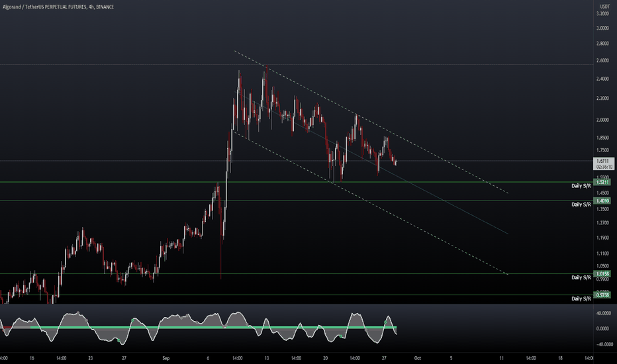Screen dimensions: 617x364
Task: Click the 1.7500 price axis label
Action: pyautogui.click(x=602, y=150)
